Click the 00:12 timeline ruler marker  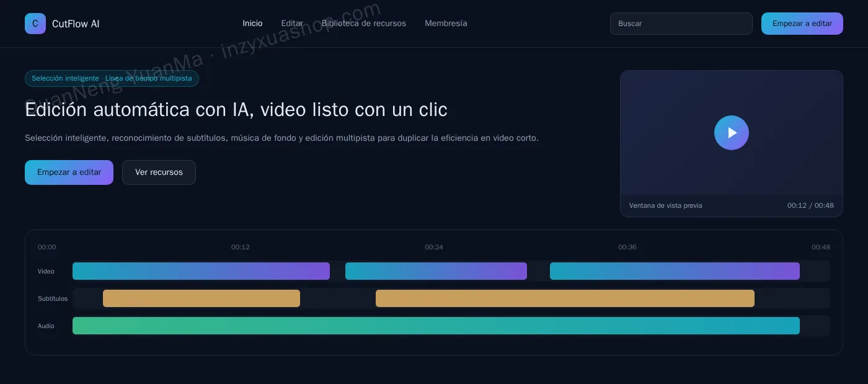pos(241,247)
